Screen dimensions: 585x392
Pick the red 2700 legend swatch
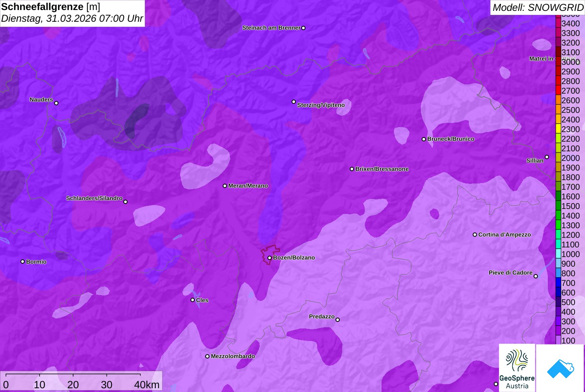point(558,90)
